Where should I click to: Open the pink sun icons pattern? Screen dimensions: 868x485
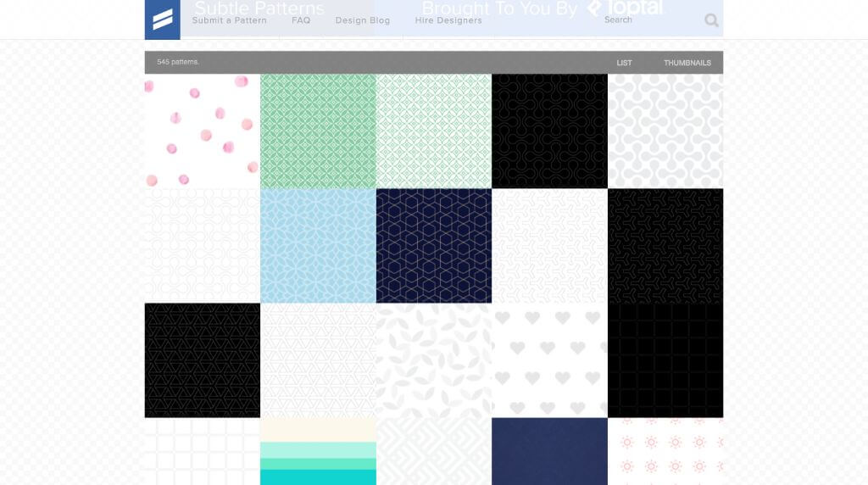tap(665, 452)
